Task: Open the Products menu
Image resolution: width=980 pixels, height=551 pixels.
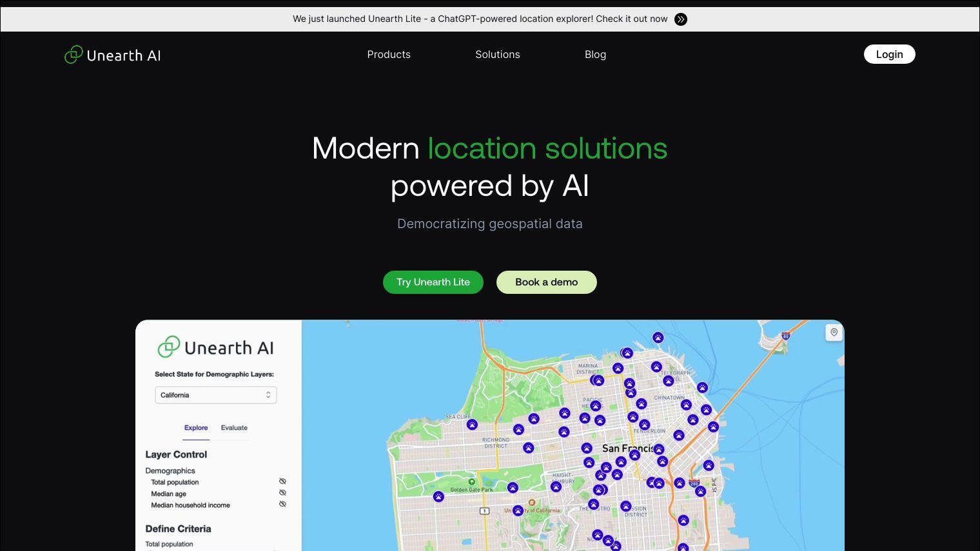Action: (389, 55)
